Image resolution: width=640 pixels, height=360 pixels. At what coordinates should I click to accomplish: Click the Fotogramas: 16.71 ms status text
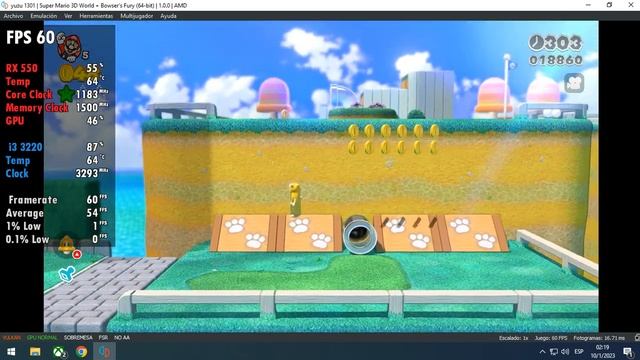click(x=599, y=338)
